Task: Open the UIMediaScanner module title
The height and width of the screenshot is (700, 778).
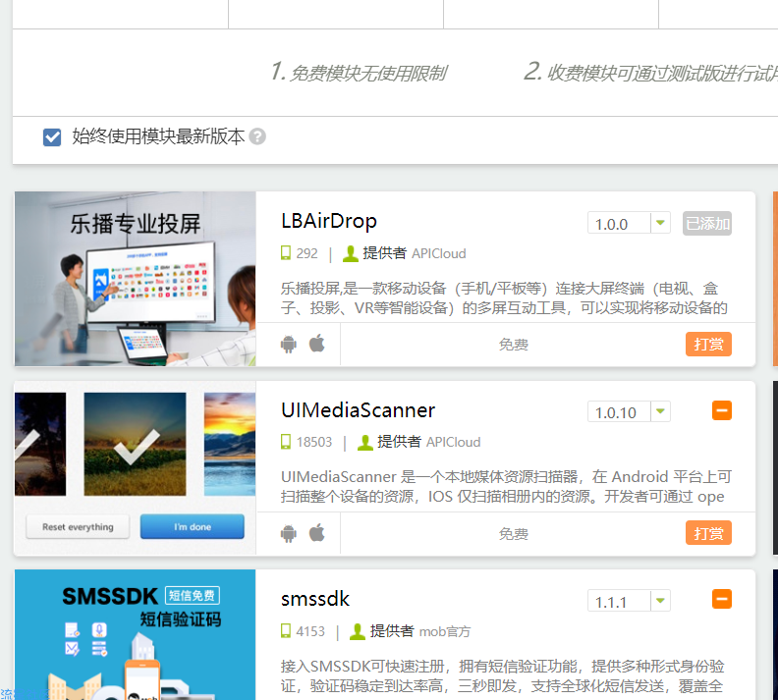Action: (x=358, y=410)
